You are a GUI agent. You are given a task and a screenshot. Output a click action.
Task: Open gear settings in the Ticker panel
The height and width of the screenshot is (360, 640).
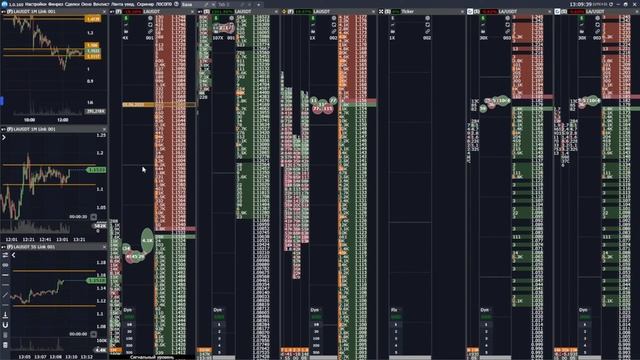[427, 18]
